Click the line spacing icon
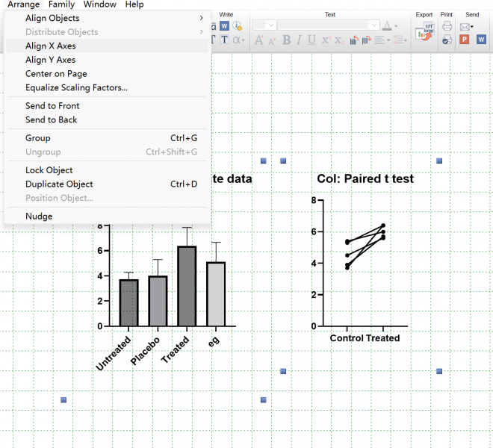Screen dimensions: 493x448 point(399,40)
